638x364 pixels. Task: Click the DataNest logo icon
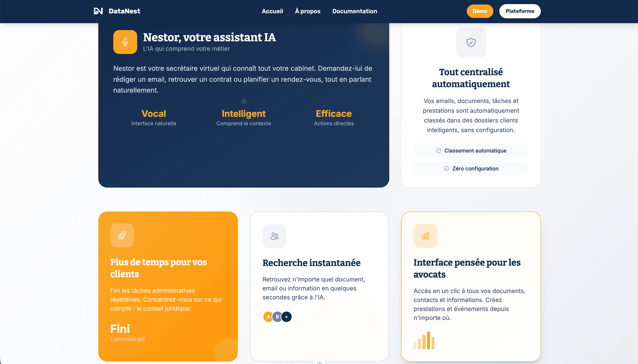(98, 11)
